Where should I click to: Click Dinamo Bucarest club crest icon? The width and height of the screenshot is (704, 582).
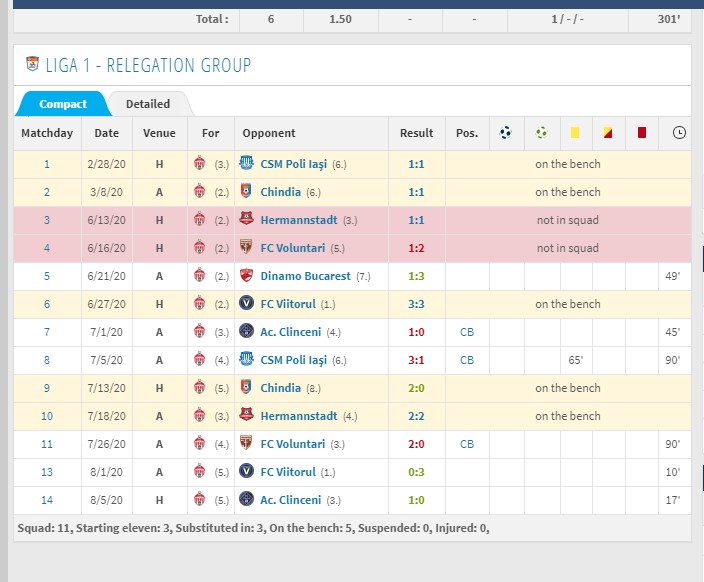[x=246, y=276]
